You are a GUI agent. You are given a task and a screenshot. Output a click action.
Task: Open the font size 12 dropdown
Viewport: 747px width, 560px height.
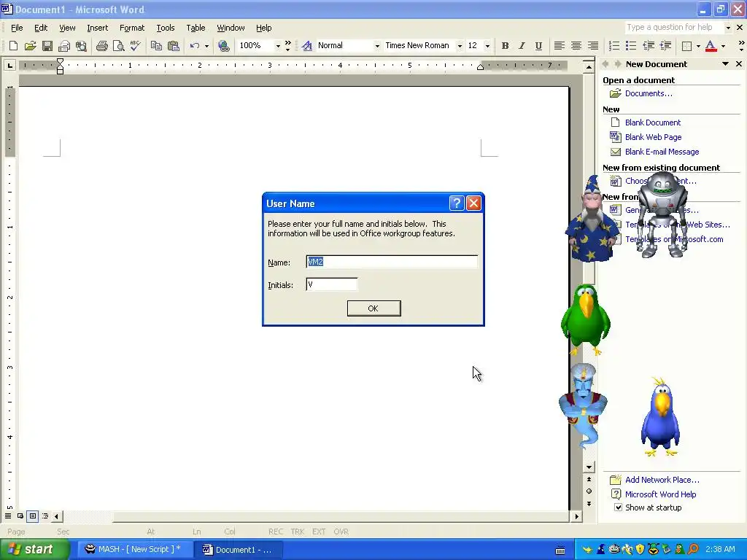(x=487, y=46)
